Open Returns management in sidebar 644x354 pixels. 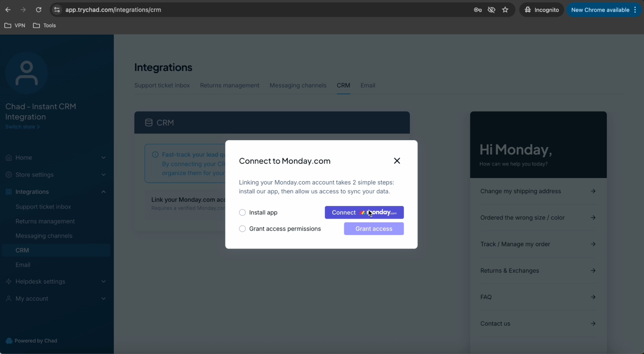click(x=45, y=221)
